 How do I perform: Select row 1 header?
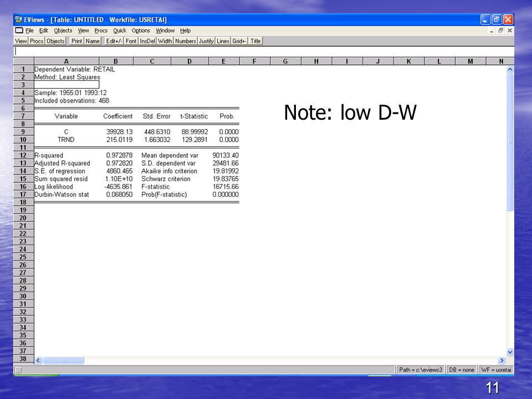pyautogui.click(x=23, y=69)
